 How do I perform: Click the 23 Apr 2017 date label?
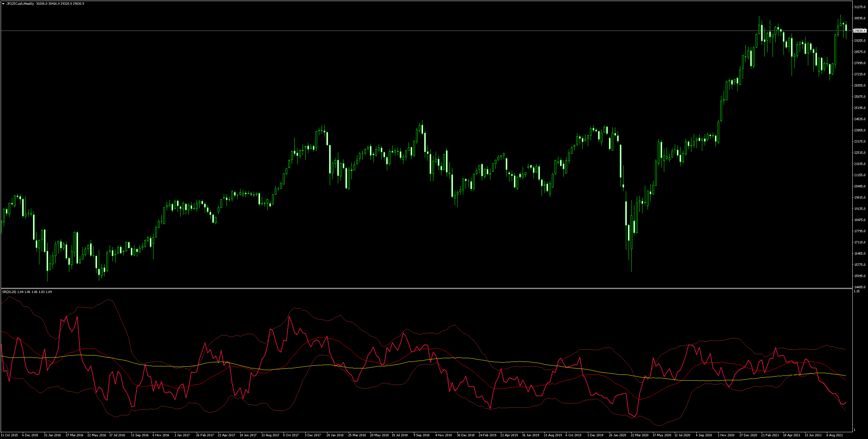point(227,435)
